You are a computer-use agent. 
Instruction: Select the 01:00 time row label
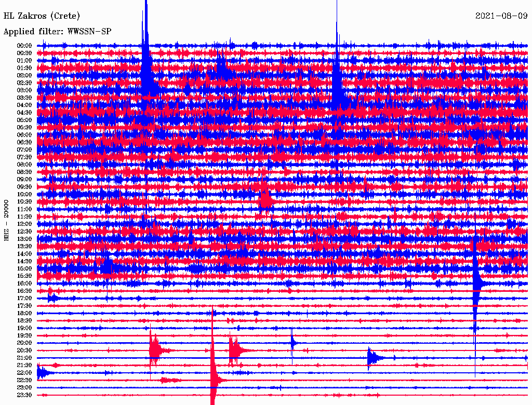(x=24, y=60)
